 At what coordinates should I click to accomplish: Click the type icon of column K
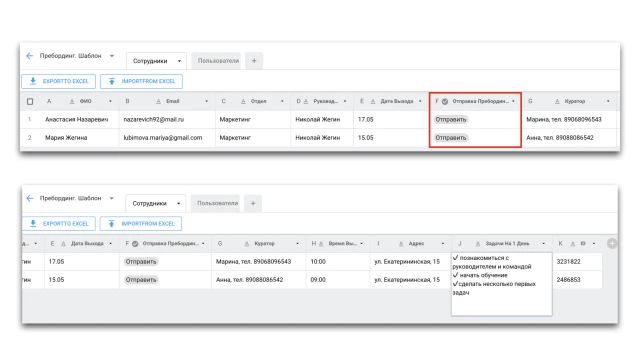(573, 244)
